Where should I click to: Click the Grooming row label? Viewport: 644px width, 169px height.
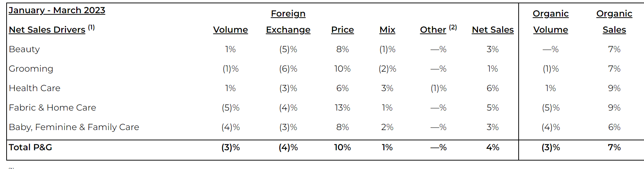point(31,69)
